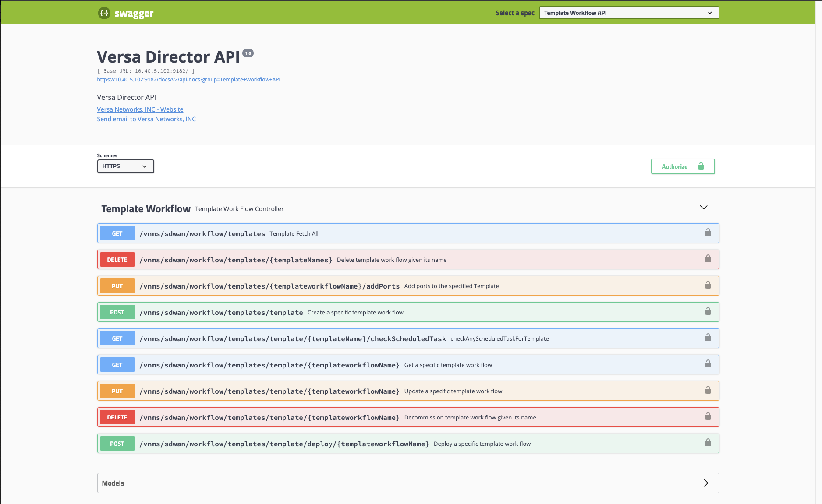The width and height of the screenshot is (822, 504).
Task: Expand the PUT addPorts operation
Action: pos(408,286)
